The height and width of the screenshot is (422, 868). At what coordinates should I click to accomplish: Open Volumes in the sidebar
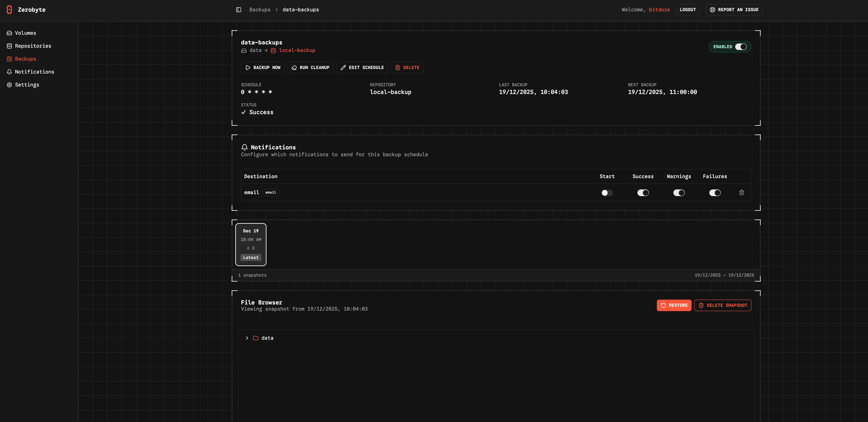(25, 33)
